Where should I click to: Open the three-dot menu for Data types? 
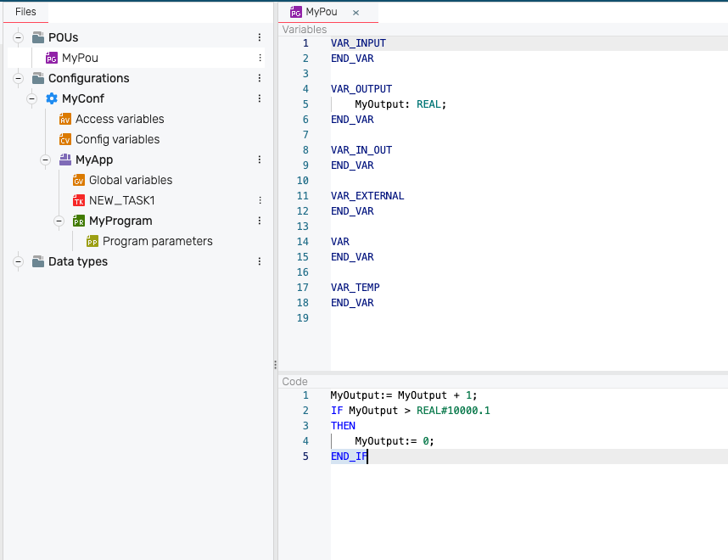(x=260, y=262)
